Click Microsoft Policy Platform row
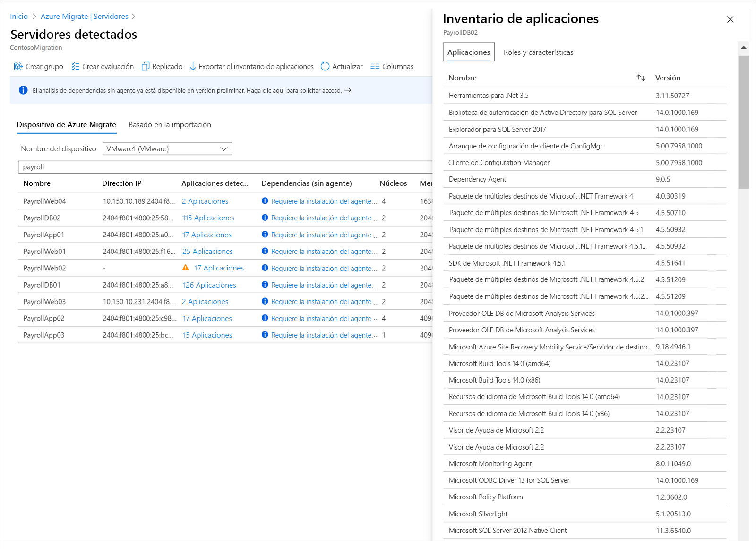This screenshot has height=549, width=756. (x=584, y=497)
